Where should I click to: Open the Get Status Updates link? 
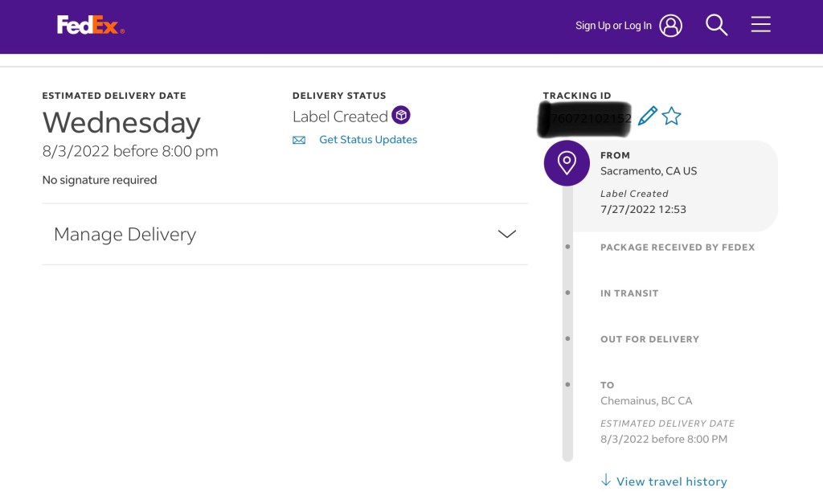click(x=368, y=140)
